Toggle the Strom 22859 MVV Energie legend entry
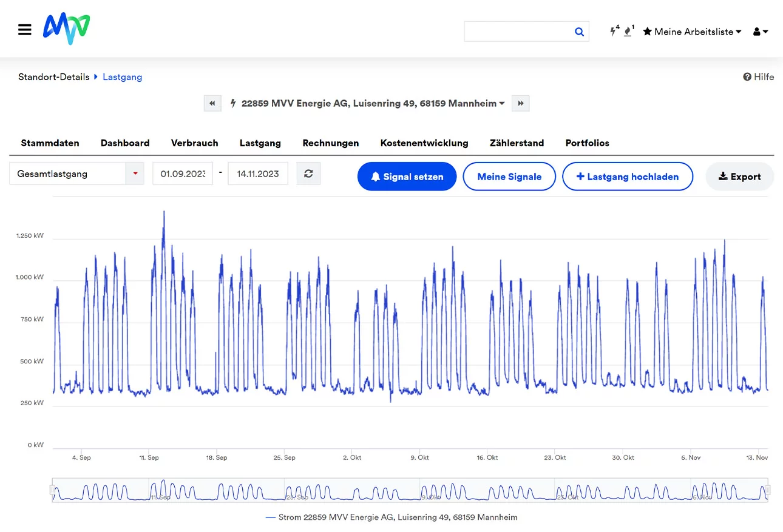 pos(391,517)
